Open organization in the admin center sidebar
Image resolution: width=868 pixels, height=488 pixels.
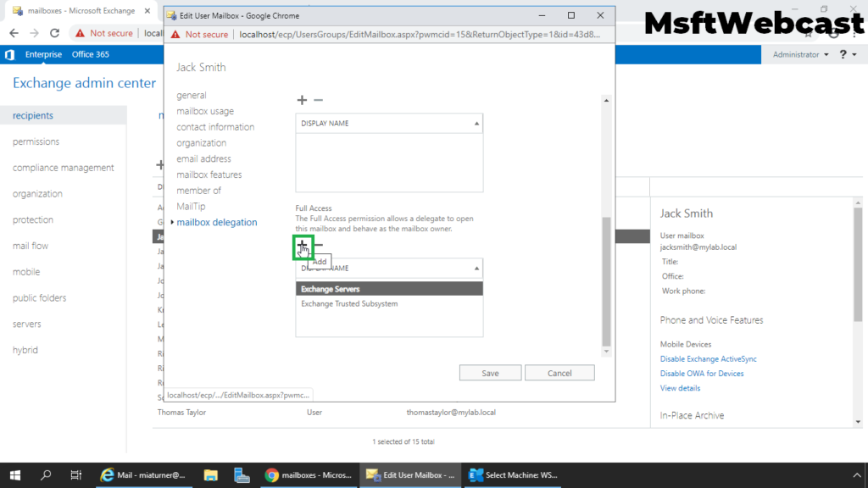tap(37, 194)
